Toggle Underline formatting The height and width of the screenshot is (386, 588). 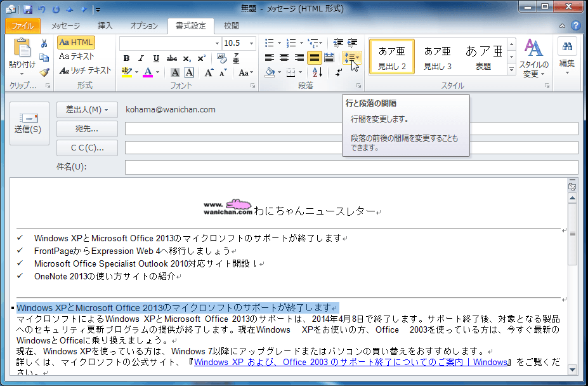tap(156, 58)
